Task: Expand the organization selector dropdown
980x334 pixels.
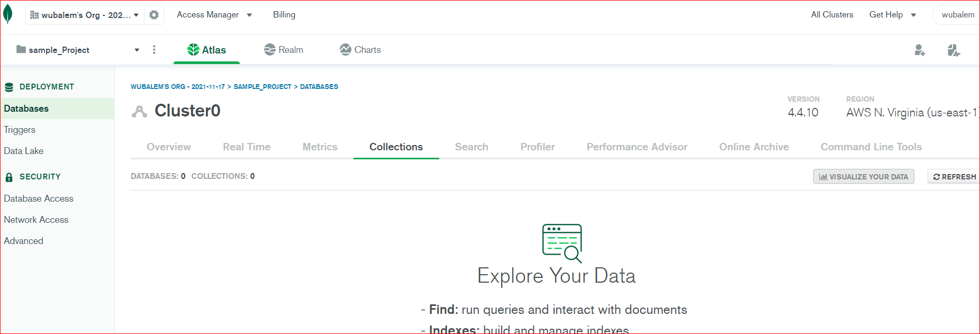Action: click(85, 15)
